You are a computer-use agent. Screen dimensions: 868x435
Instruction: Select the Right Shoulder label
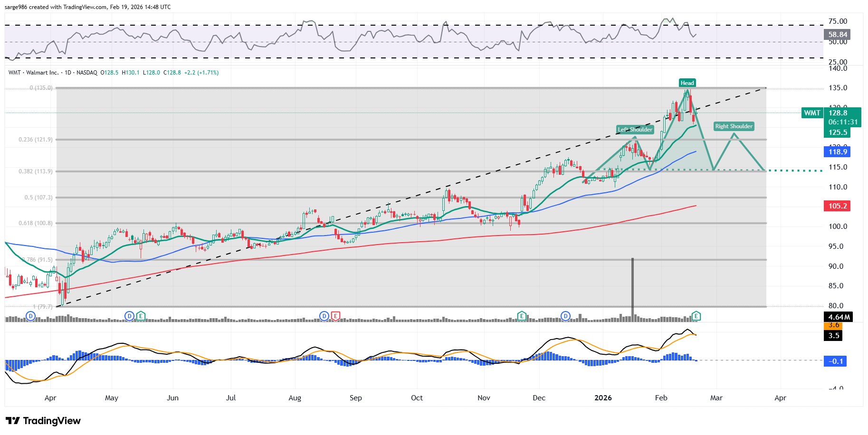(x=734, y=126)
